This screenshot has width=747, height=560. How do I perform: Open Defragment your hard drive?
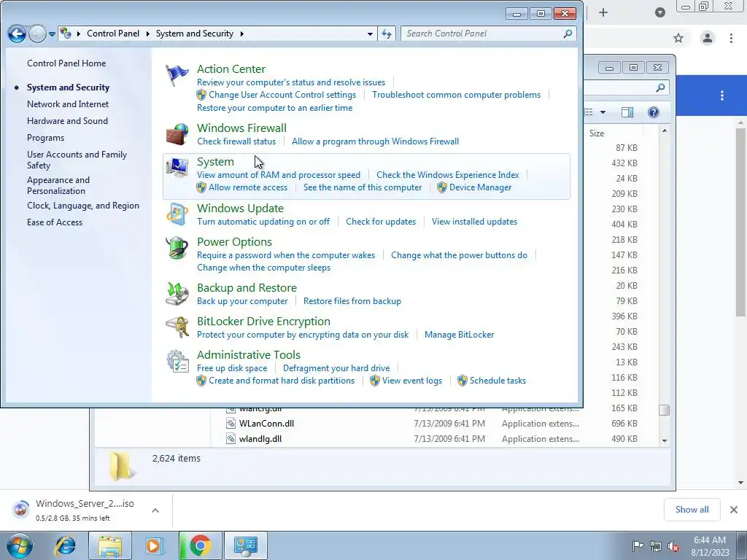click(336, 368)
